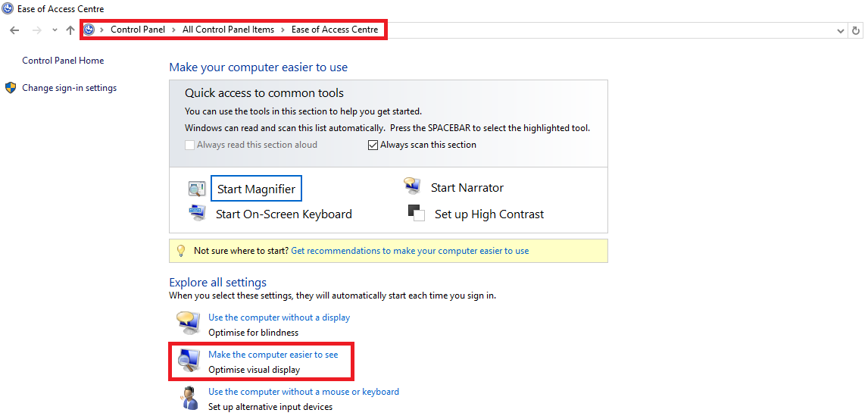868x416 pixels.
Task: Select Control Panel in the breadcrumb
Action: click(x=138, y=30)
